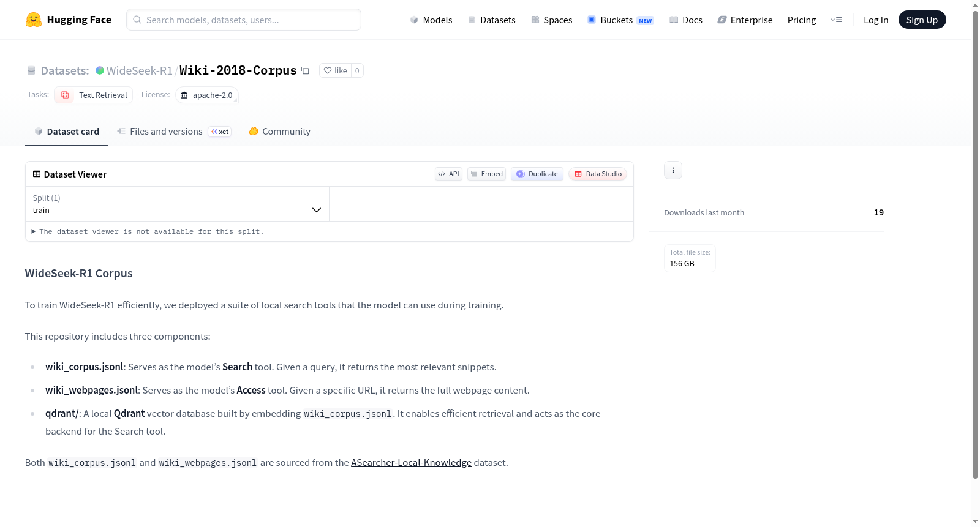Open Datasets in the top navigation
980x527 pixels.
pyautogui.click(x=491, y=20)
